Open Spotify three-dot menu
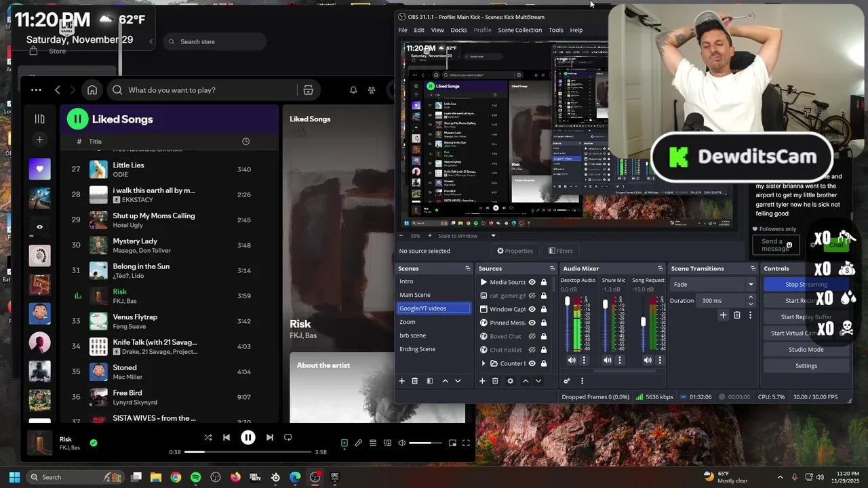868x488 pixels. click(x=36, y=89)
